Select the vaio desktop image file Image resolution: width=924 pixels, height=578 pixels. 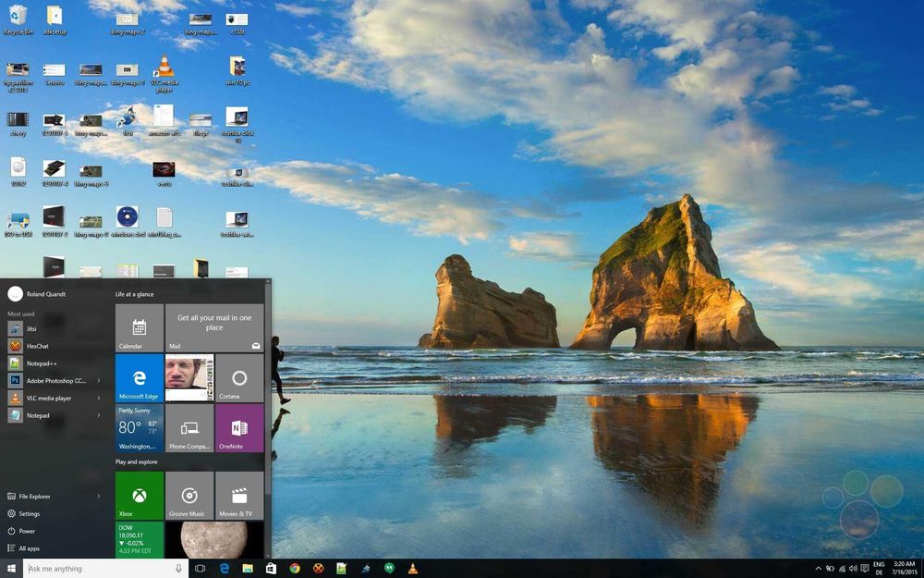164,174
